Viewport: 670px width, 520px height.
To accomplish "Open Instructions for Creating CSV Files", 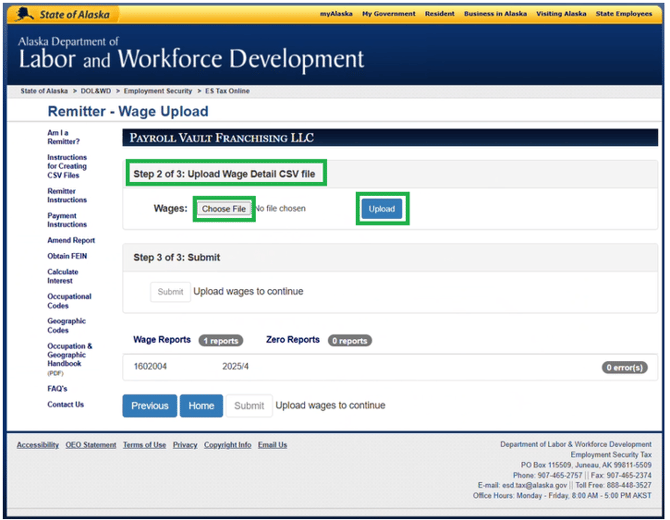I will click(x=67, y=166).
